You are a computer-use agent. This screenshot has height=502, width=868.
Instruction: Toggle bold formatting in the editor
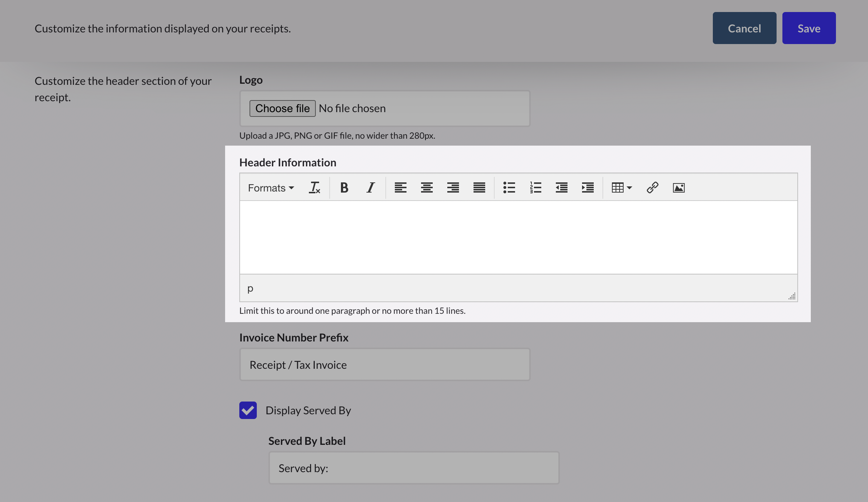(343, 187)
